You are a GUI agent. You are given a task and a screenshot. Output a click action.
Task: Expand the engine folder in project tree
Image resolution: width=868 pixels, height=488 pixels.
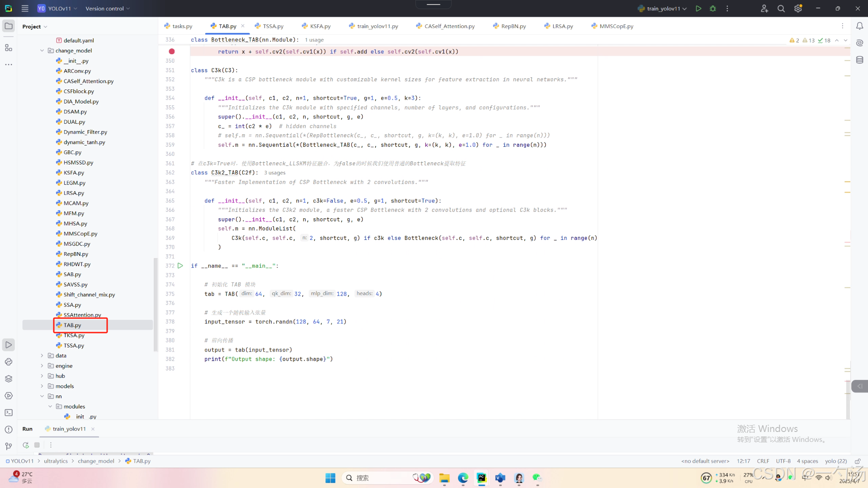tap(42, 366)
